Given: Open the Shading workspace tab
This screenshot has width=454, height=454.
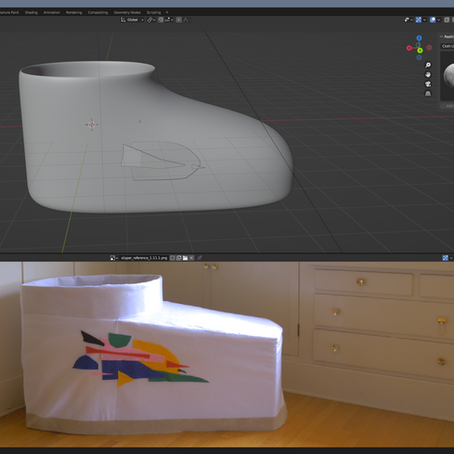Looking at the screenshot, I should click(31, 12).
